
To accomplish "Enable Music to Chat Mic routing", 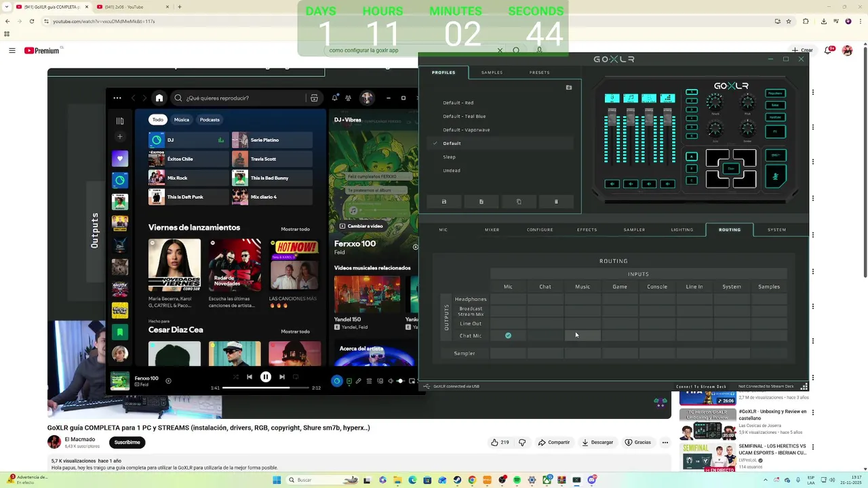I will (583, 335).
